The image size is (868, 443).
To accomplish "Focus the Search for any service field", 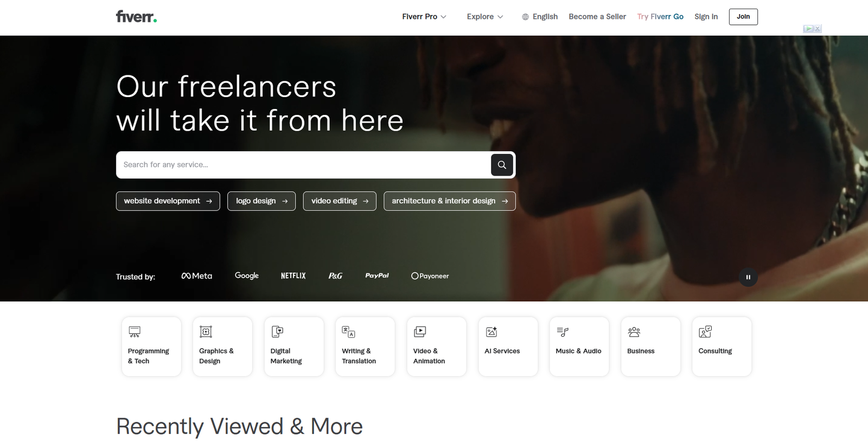I will (303, 165).
